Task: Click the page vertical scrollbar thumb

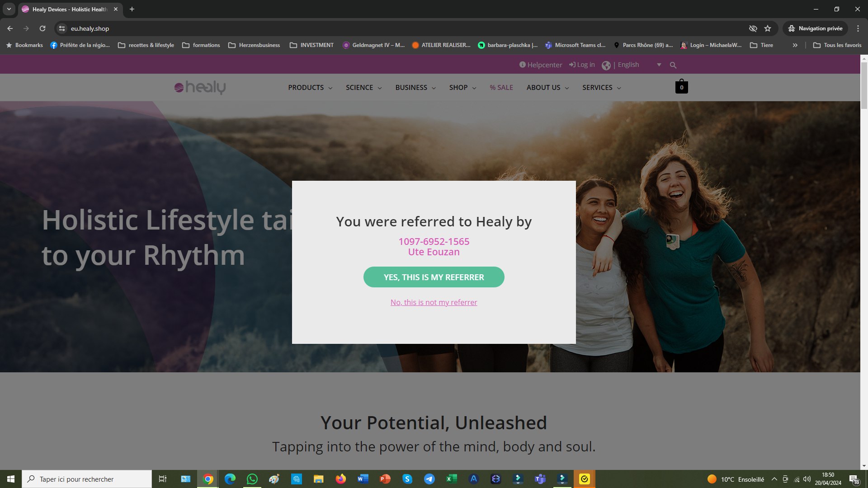Action: (x=864, y=86)
